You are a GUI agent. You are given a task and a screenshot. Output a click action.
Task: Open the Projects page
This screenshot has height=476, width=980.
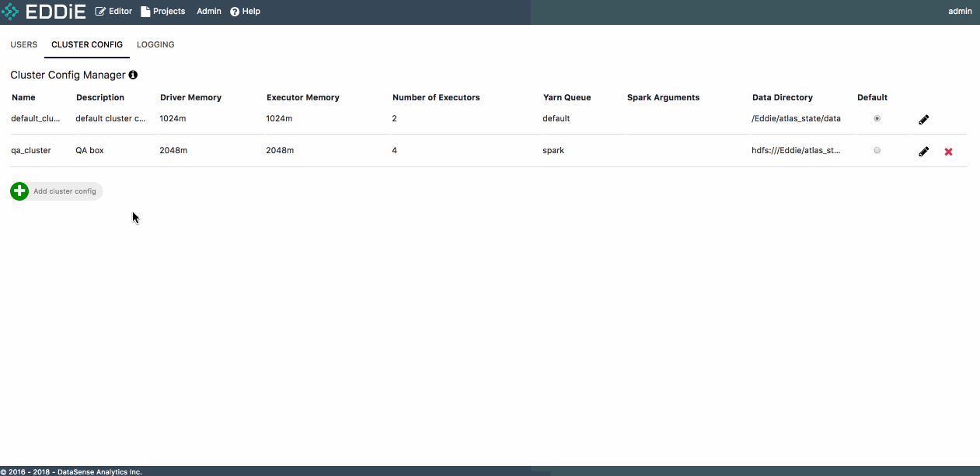coord(162,12)
